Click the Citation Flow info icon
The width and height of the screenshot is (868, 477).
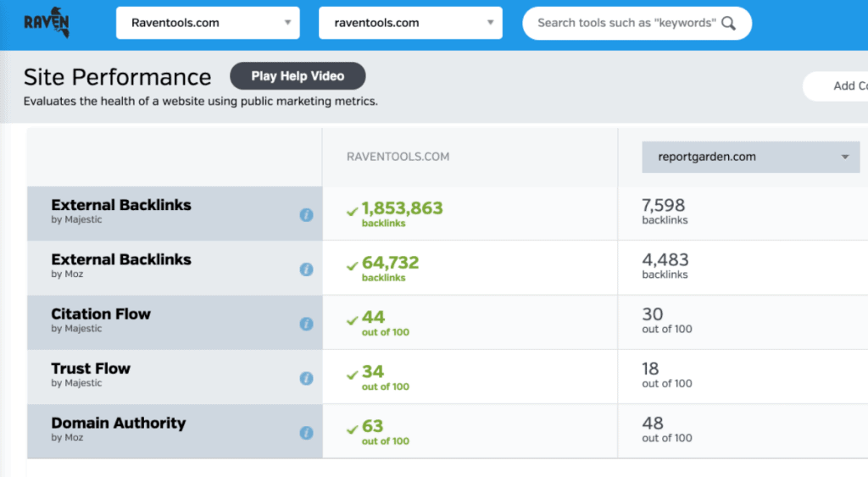coord(306,324)
